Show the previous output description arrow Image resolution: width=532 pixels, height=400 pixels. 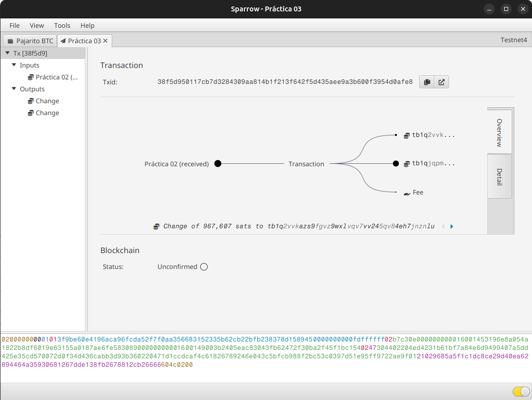[443, 226]
